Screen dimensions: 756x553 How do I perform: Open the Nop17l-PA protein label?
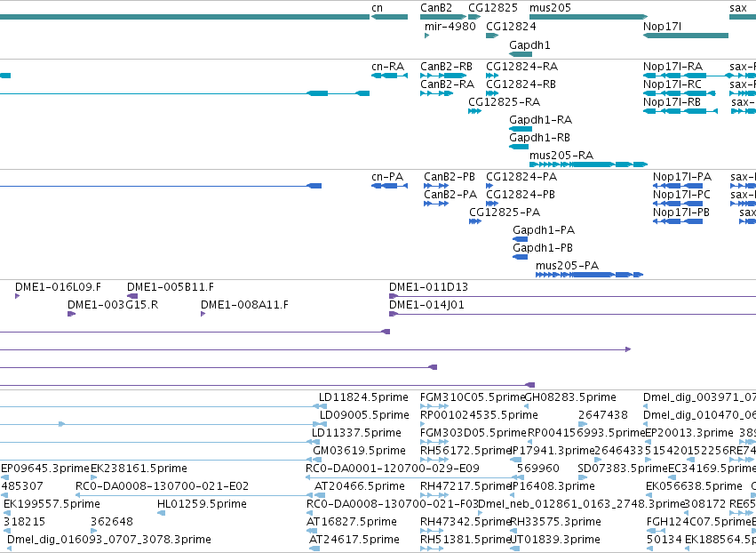click(x=681, y=177)
